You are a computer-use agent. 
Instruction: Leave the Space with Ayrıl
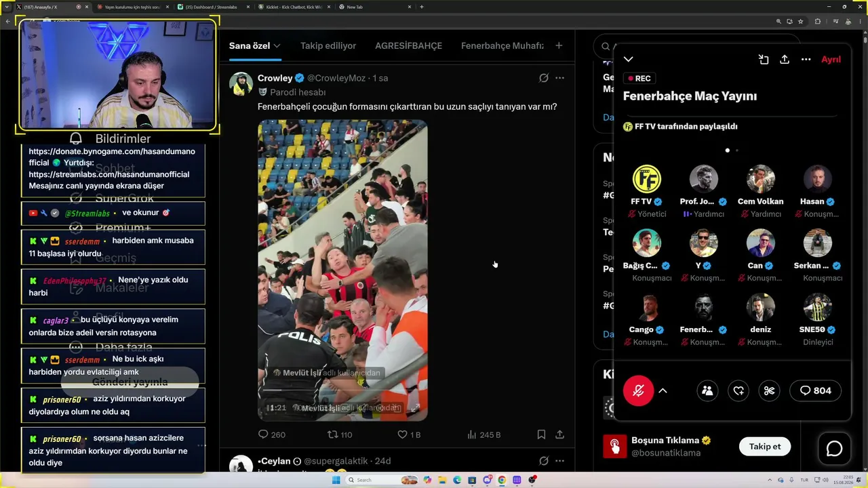pyautogui.click(x=831, y=60)
